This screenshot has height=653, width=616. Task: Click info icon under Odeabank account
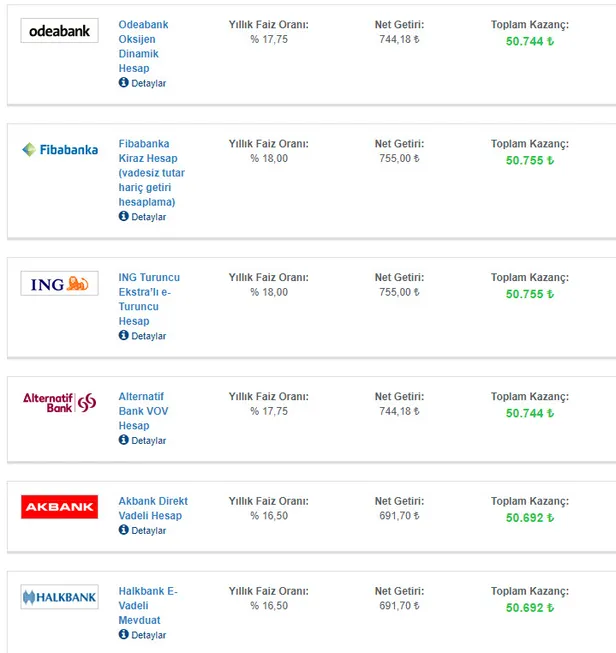coord(124,83)
